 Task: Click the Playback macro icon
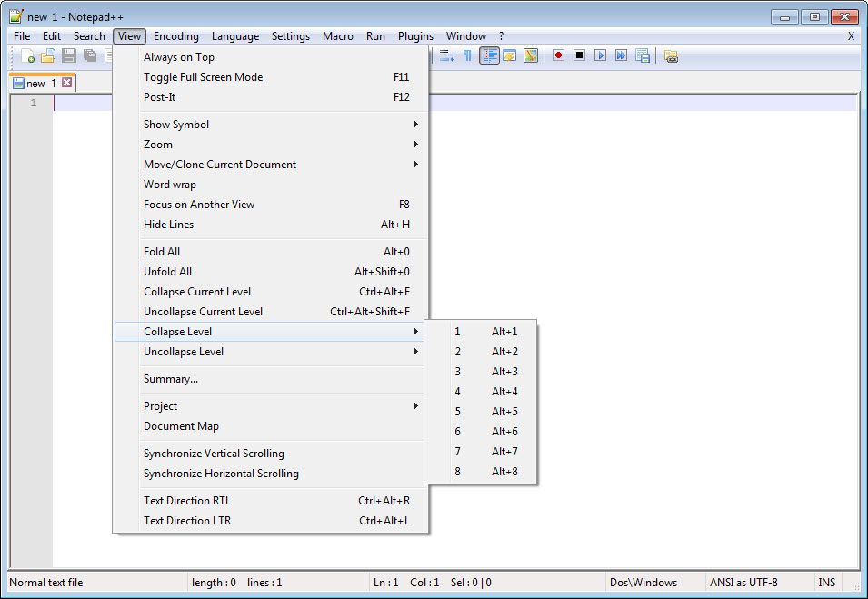pos(600,55)
